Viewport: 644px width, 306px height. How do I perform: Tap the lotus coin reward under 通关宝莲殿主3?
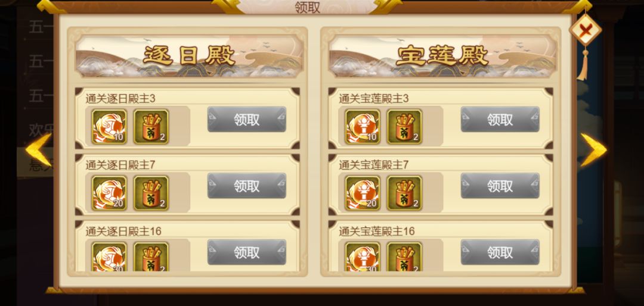point(363,126)
